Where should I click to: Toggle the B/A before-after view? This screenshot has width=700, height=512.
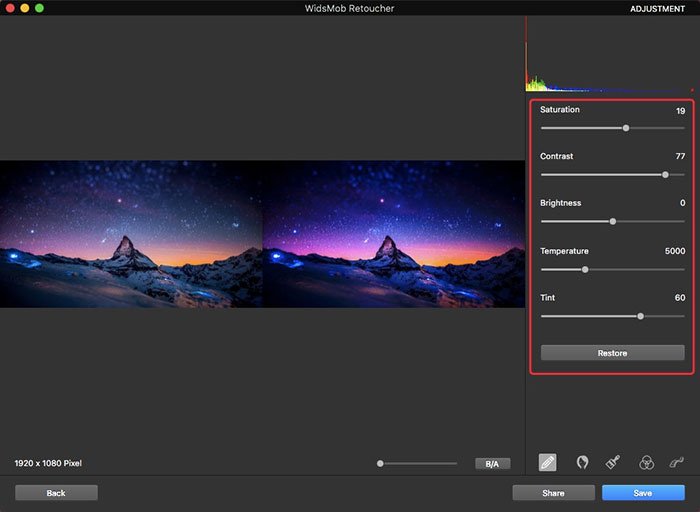click(x=492, y=464)
